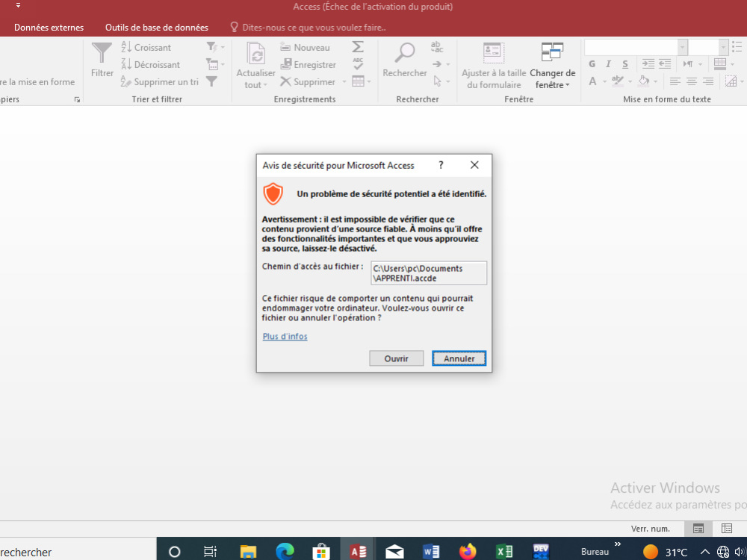Click the form view status bar icon
747x560 pixels.
[x=698, y=529]
